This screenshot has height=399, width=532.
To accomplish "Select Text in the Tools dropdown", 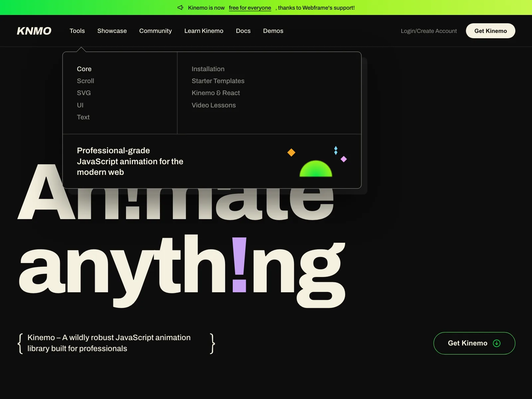I will tap(83, 117).
